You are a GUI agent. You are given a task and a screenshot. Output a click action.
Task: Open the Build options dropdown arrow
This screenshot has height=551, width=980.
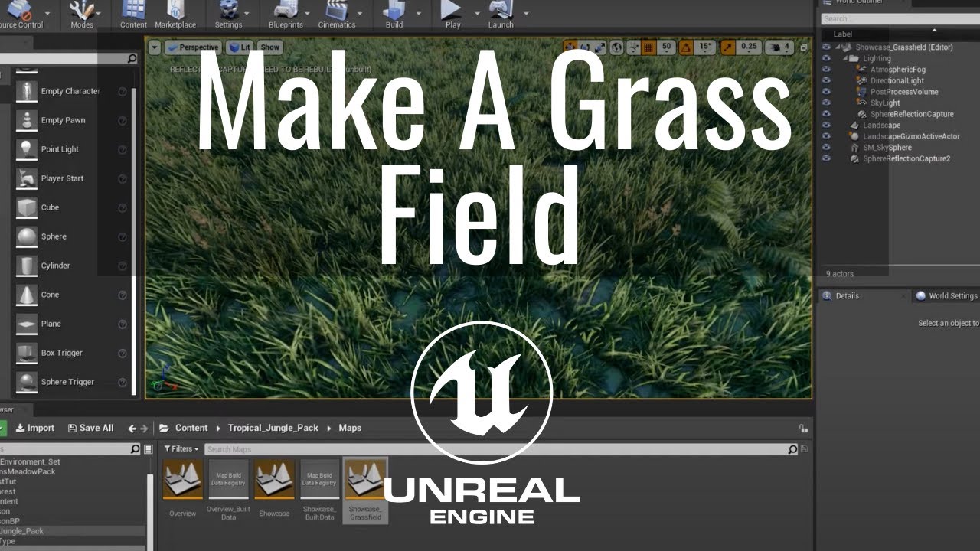tap(419, 13)
